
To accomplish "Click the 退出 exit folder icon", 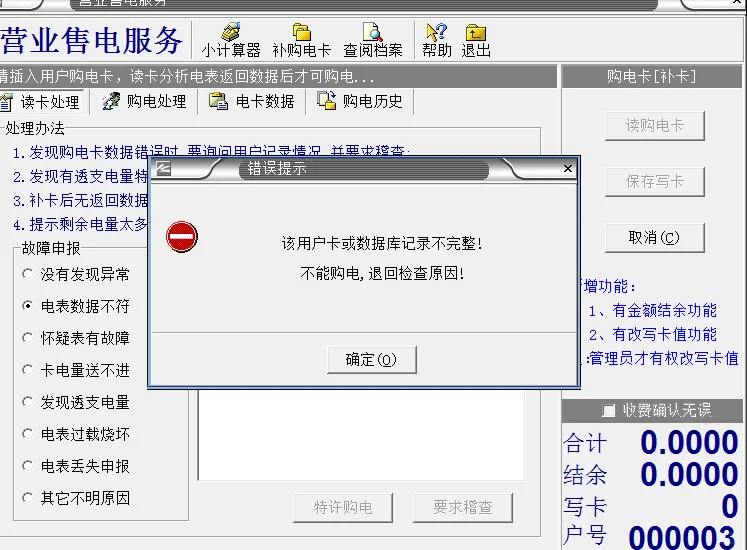I will (x=475, y=32).
